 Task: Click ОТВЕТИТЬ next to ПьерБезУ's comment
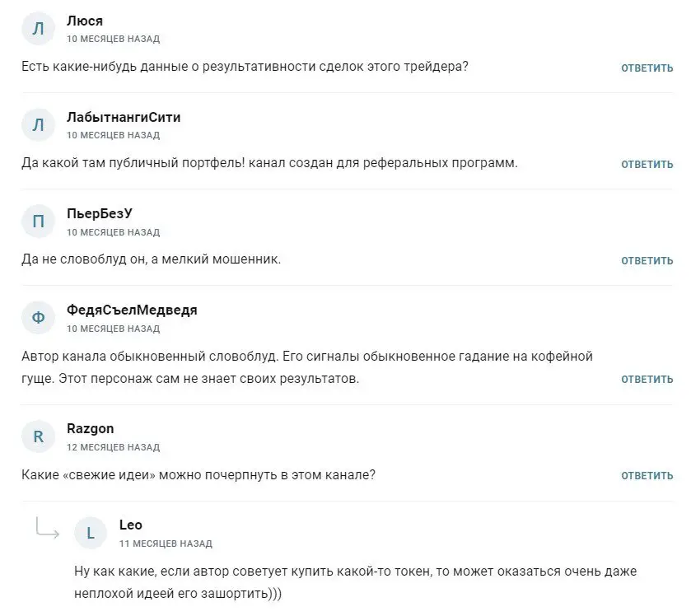coord(647,261)
